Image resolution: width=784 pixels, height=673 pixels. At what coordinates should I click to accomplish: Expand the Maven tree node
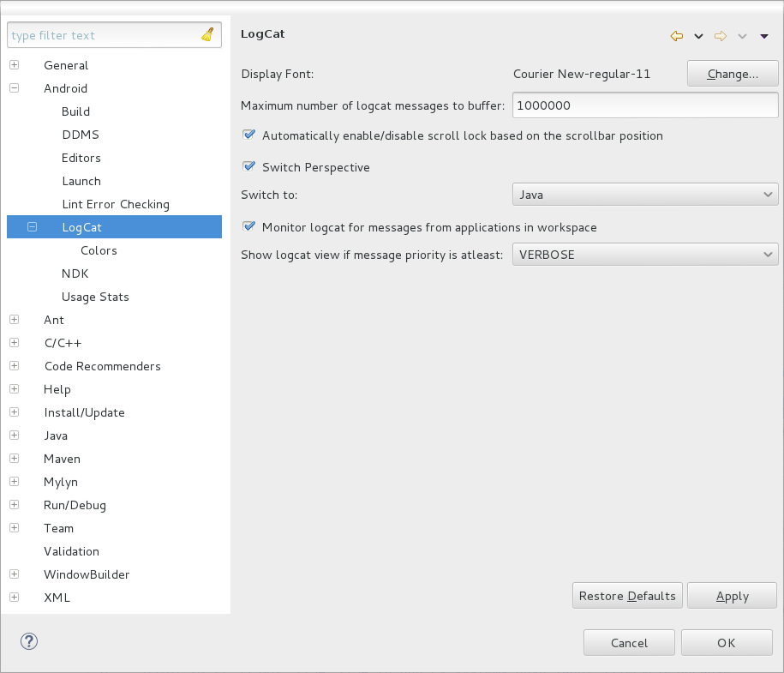point(15,459)
